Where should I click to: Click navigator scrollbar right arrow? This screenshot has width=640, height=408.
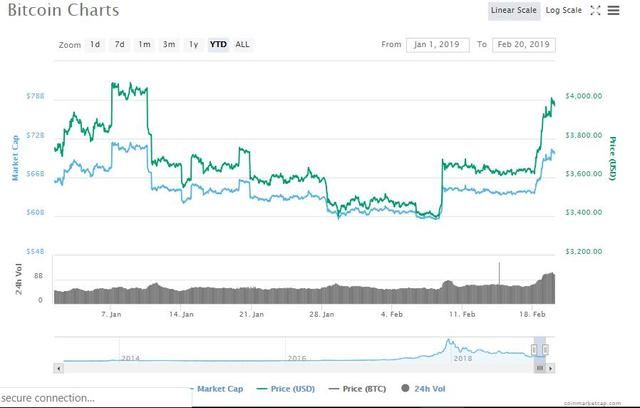(x=549, y=368)
